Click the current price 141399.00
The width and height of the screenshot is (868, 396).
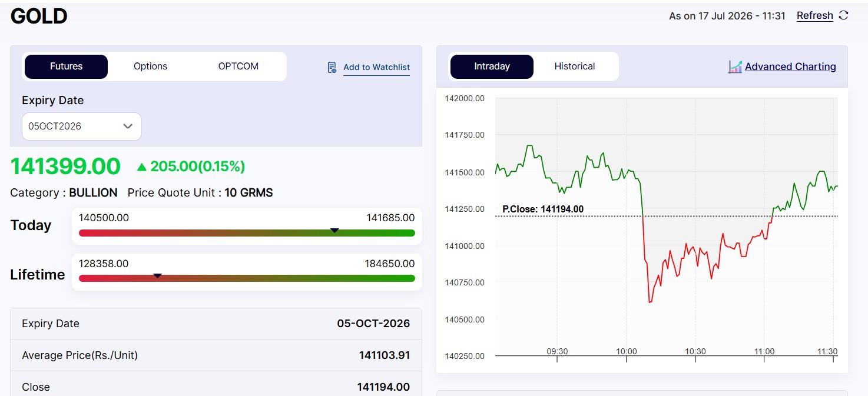(65, 167)
